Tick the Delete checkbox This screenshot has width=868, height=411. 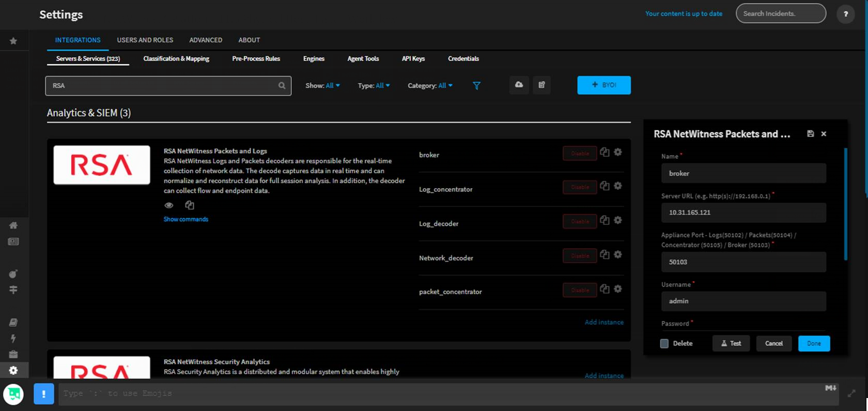coord(664,343)
